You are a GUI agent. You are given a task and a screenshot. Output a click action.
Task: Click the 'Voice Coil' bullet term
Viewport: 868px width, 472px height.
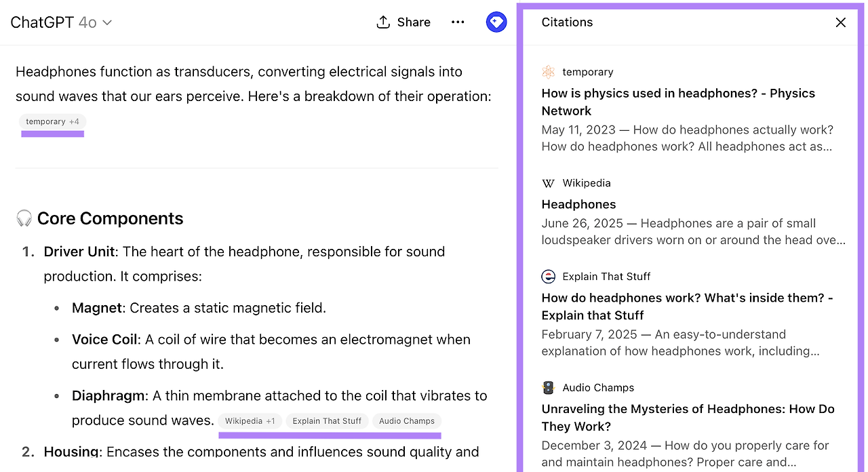(x=105, y=340)
